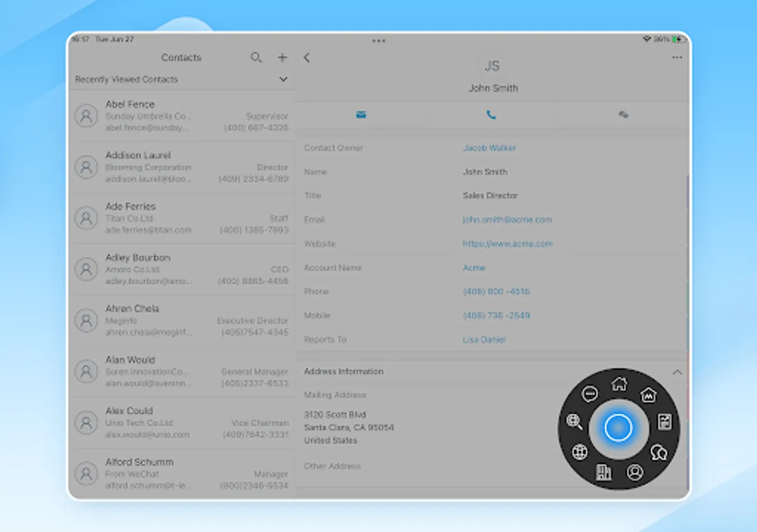Click the 3120 Scott Blvd mailing address
This screenshot has width=757, height=532.
tap(349, 427)
